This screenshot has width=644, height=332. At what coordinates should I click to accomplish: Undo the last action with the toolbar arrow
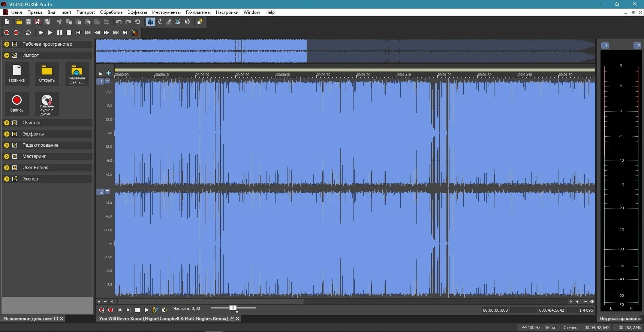[x=119, y=22]
